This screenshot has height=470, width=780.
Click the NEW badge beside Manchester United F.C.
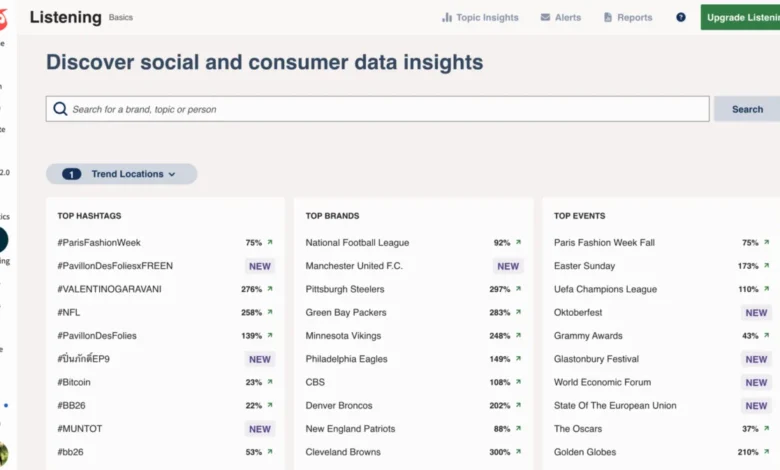(508, 266)
